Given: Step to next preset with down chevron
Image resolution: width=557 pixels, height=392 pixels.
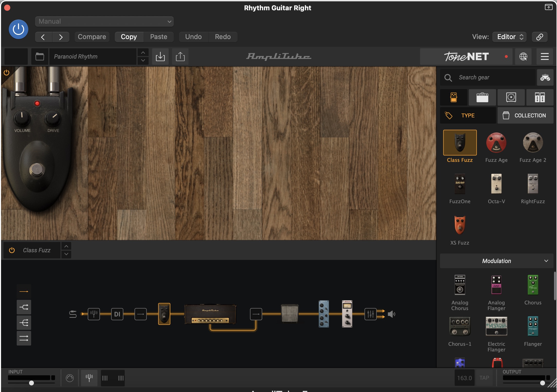Looking at the screenshot, I should [x=143, y=60].
